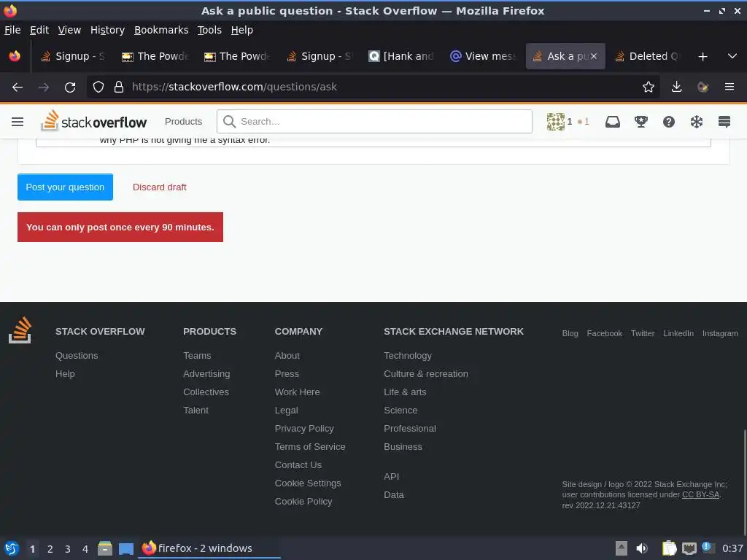View site security padlock info
The width and height of the screenshot is (747, 560).
[x=119, y=87]
